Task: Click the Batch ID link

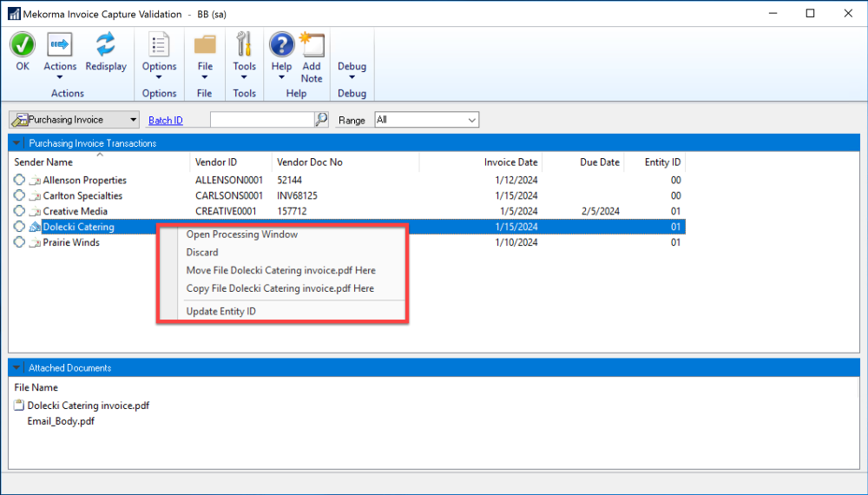Action: click(166, 120)
